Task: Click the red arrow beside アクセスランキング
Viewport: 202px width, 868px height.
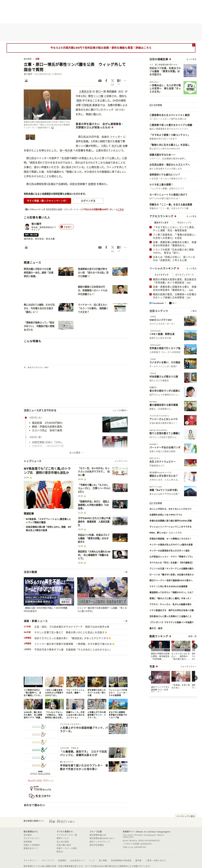Action: [175, 216]
